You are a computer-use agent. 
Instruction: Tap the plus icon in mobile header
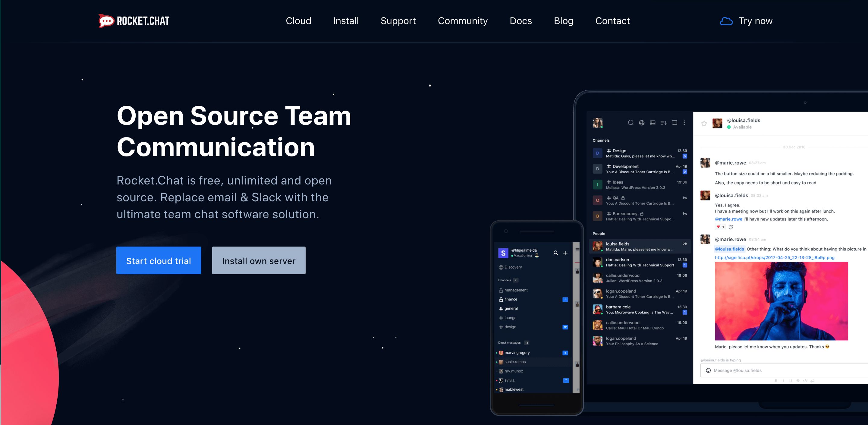coord(565,253)
